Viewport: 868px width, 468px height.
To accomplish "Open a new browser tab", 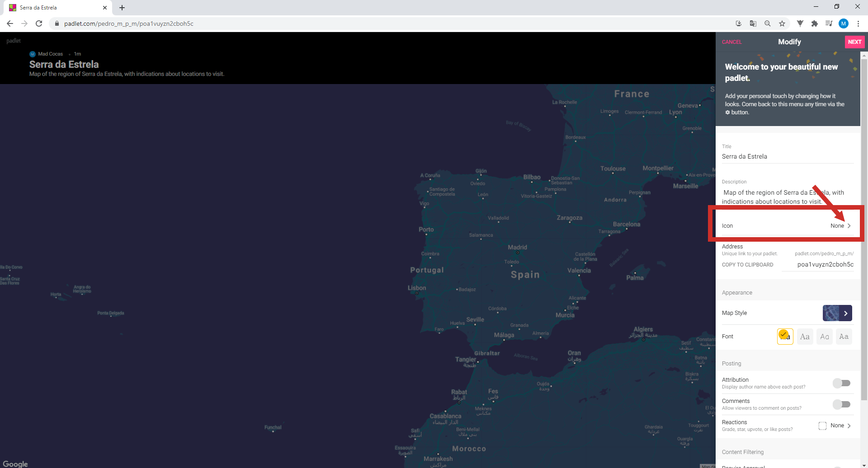I will [x=122, y=8].
